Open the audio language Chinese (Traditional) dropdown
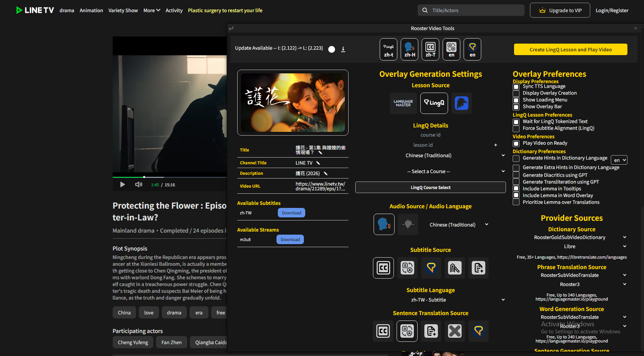The height and width of the screenshot is (356, 644). [459, 225]
